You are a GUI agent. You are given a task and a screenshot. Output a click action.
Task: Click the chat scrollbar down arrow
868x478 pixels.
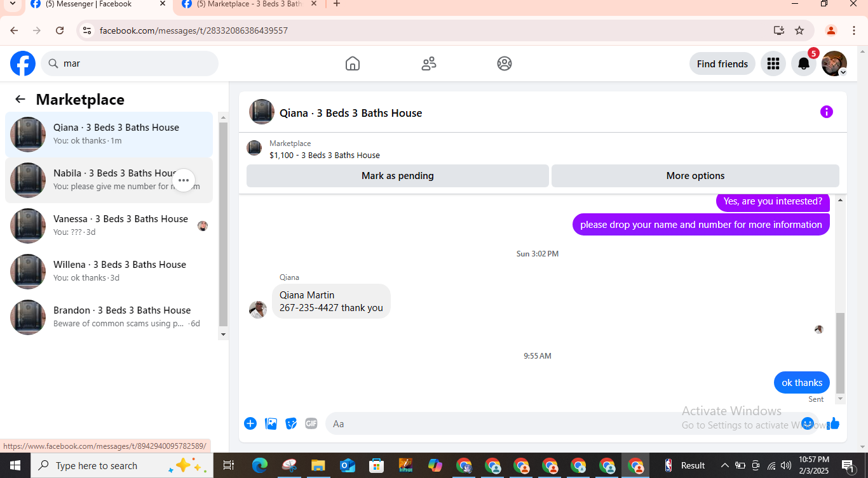pos(840,399)
